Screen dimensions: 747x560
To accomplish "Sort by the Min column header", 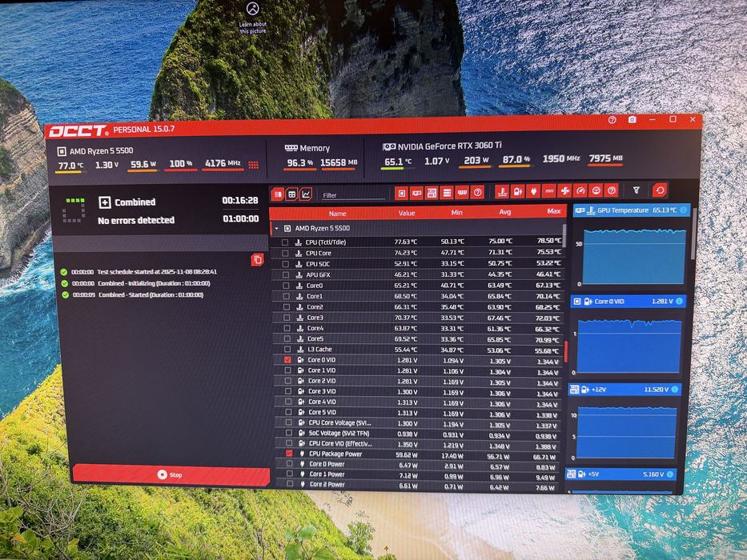I will 457,212.
